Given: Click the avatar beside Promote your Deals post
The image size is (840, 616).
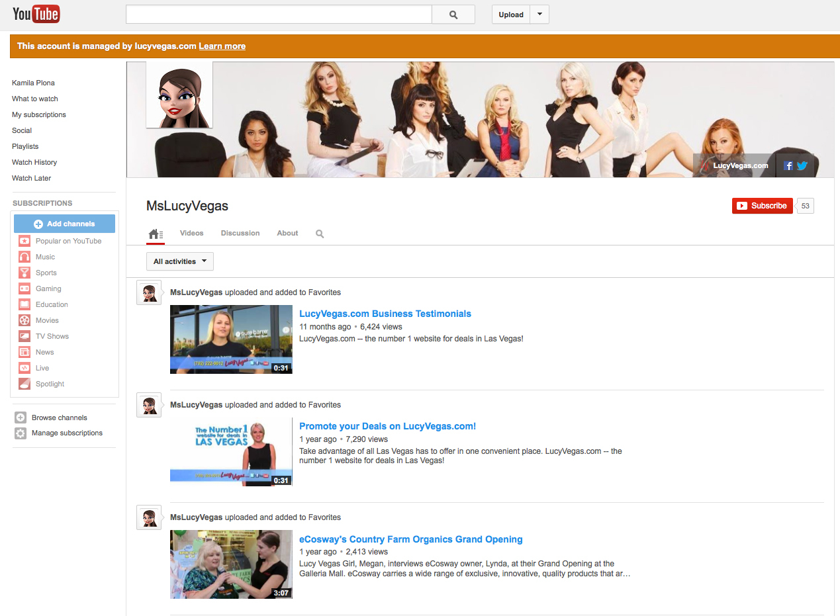Looking at the screenshot, I should 149,405.
